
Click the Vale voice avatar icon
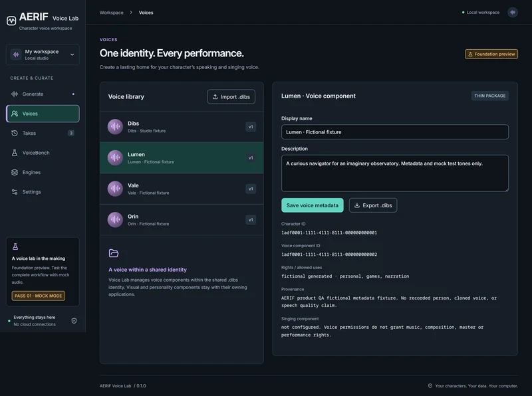[x=115, y=189]
